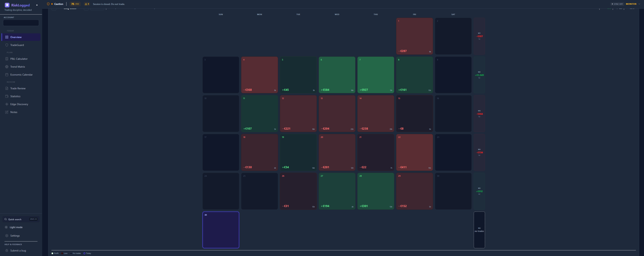644x256 pixels.
Task: Select the Overview menu item
Action: 21,37
